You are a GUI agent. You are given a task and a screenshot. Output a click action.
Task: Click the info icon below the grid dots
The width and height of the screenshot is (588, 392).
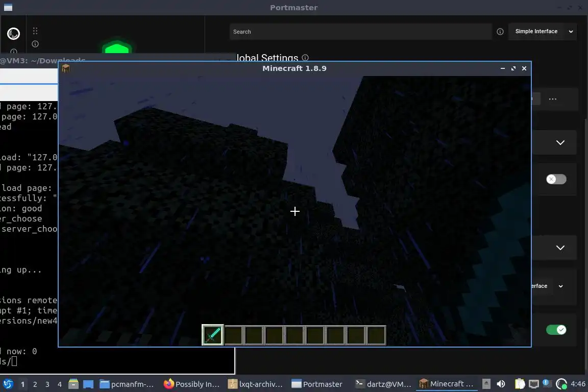35,44
